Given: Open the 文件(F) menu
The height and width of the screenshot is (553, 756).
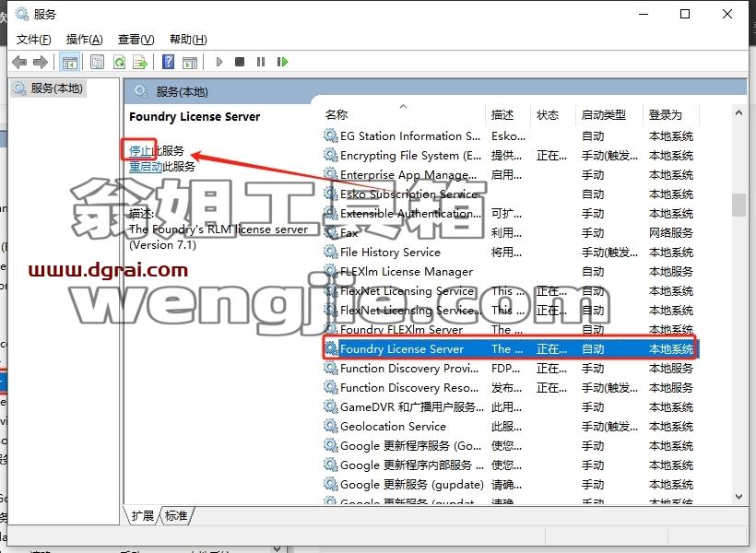Looking at the screenshot, I should click(33, 40).
